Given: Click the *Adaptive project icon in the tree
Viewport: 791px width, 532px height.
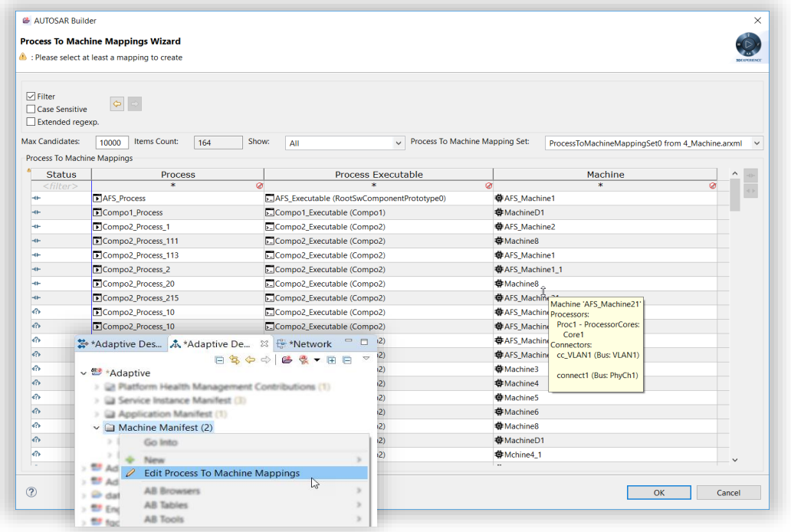Looking at the screenshot, I should [97, 373].
